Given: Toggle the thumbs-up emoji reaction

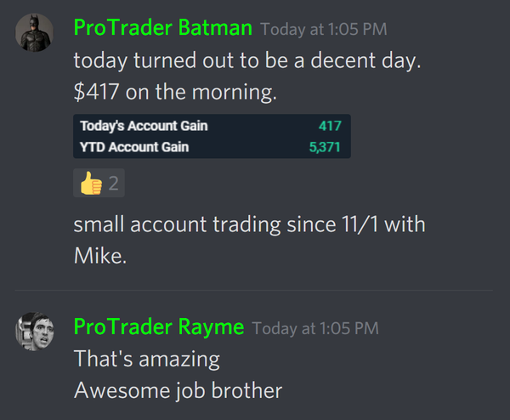Looking at the screenshot, I should coord(90,183).
